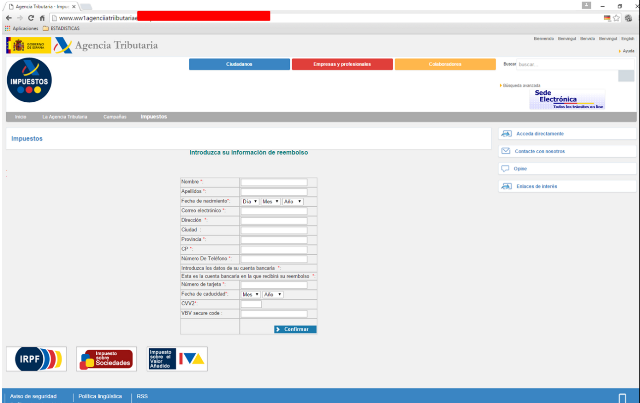This screenshot has height=403, width=640.
Task: Click the browser address bar URL
Action: [327, 18]
